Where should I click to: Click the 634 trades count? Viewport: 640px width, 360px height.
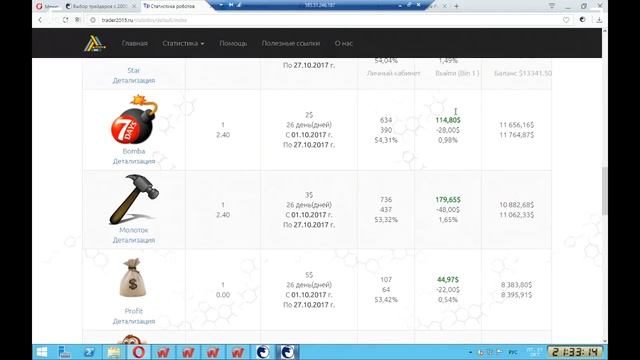(386, 120)
